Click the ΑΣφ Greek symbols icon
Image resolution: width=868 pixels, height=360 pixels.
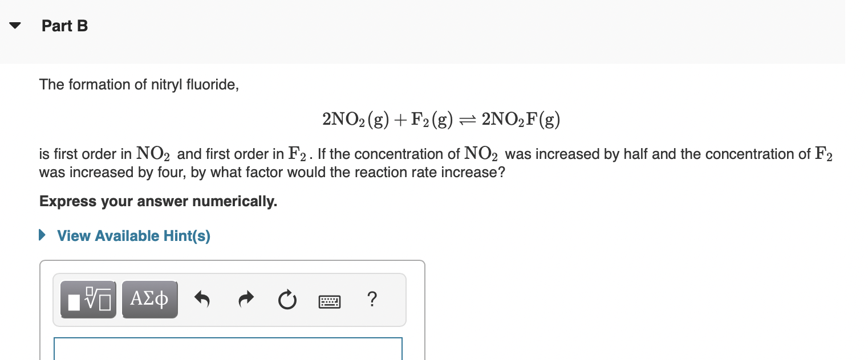point(149,299)
